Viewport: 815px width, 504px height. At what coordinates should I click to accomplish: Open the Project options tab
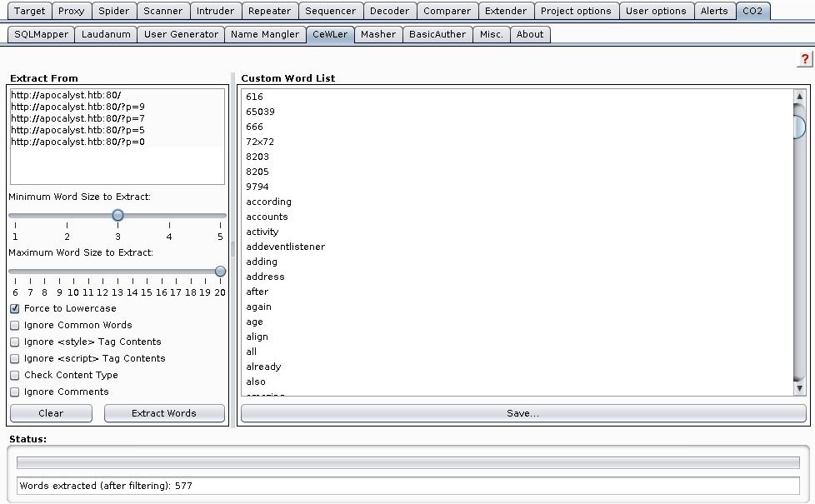576,11
